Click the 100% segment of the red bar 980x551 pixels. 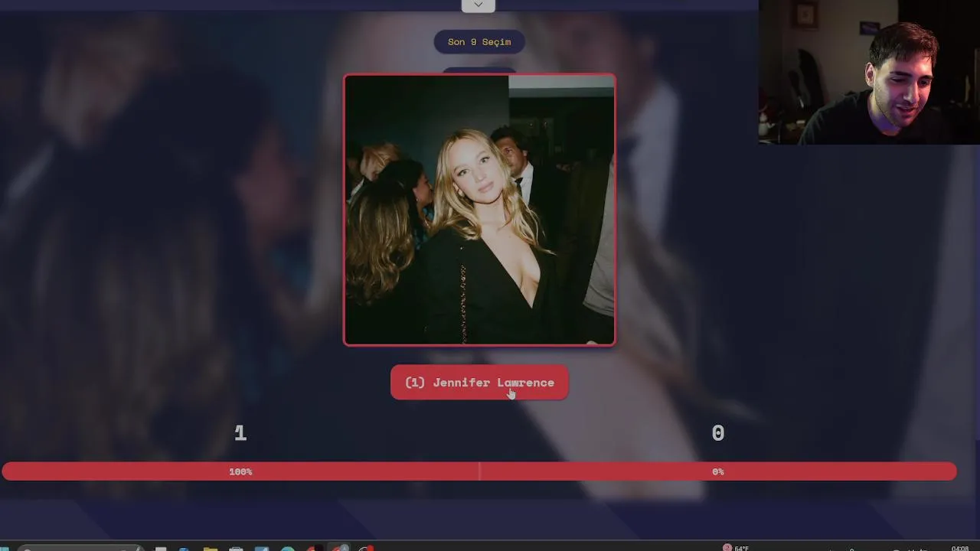240,471
